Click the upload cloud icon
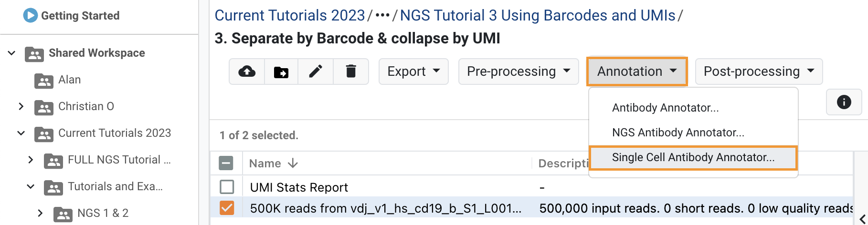 click(x=247, y=72)
